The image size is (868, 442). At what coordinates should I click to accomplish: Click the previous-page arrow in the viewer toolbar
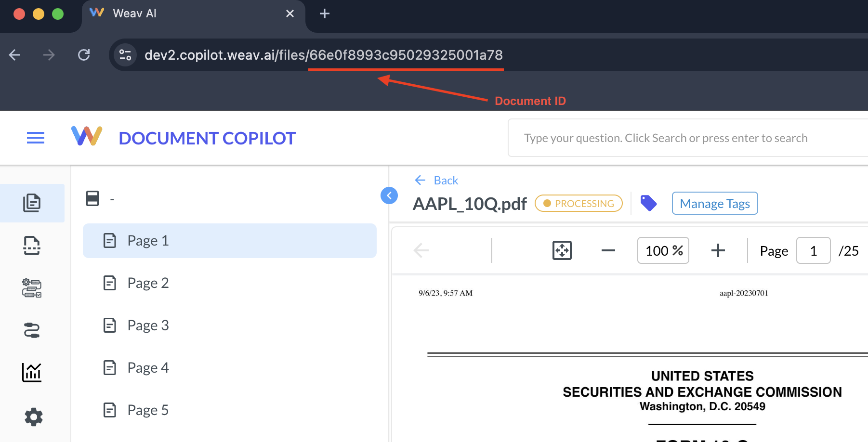point(421,250)
